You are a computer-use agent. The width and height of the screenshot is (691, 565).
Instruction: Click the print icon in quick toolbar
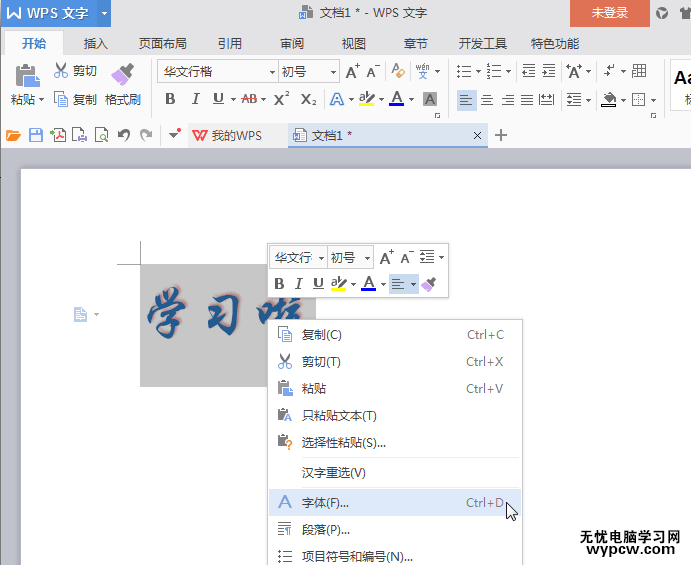click(x=80, y=135)
